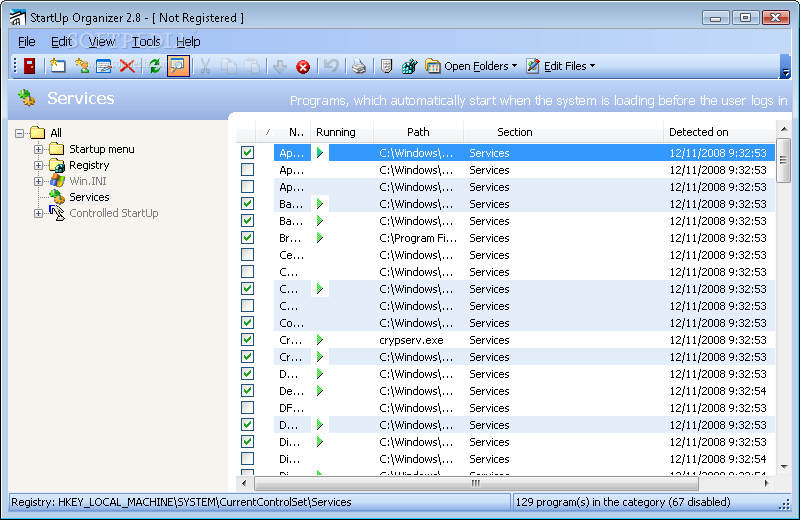The width and height of the screenshot is (800, 520).
Task: Click the vertical scrollbar up arrow
Action: [x=784, y=129]
